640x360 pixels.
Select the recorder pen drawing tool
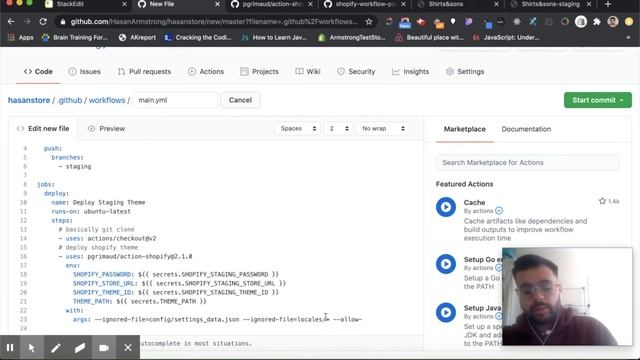[x=56, y=348]
